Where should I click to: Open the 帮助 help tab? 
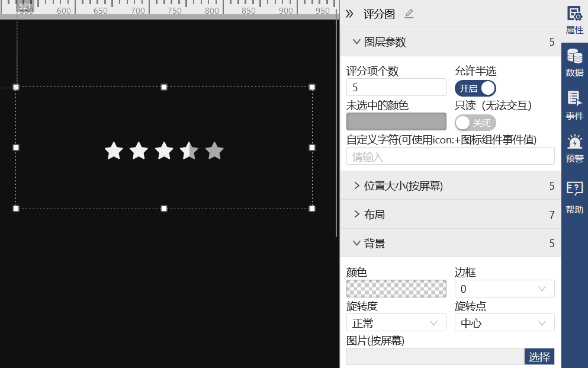point(574,197)
